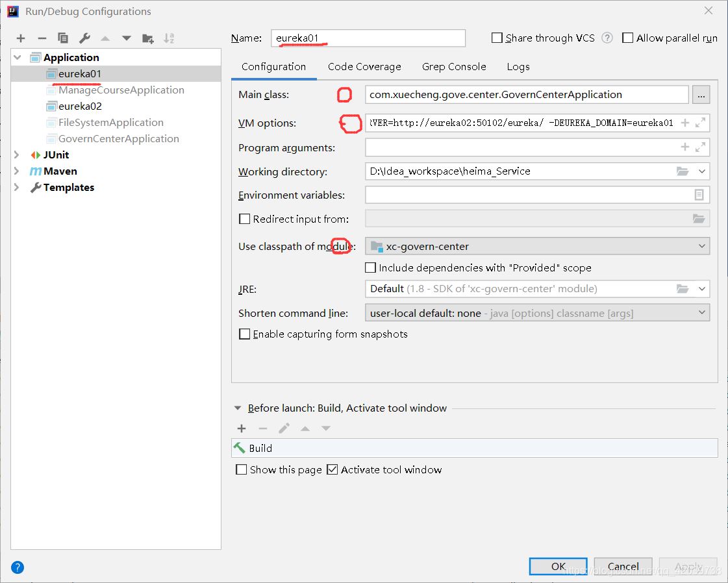Screen dimensions: 728x583
Task: Uncheck Activate tool window option
Action: (333, 469)
